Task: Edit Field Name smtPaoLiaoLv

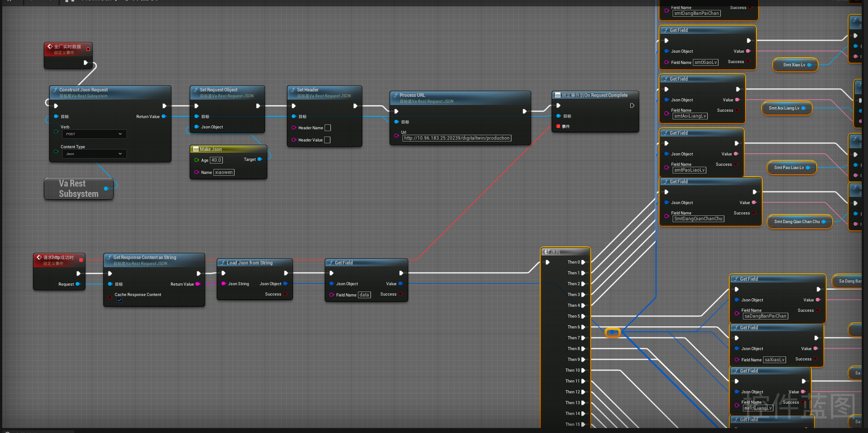Action: coord(689,170)
